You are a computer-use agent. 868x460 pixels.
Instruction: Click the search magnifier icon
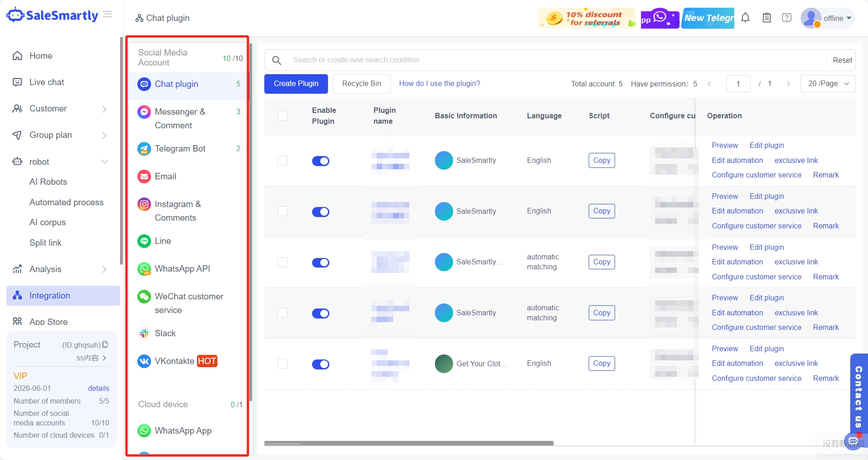coord(277,60)
